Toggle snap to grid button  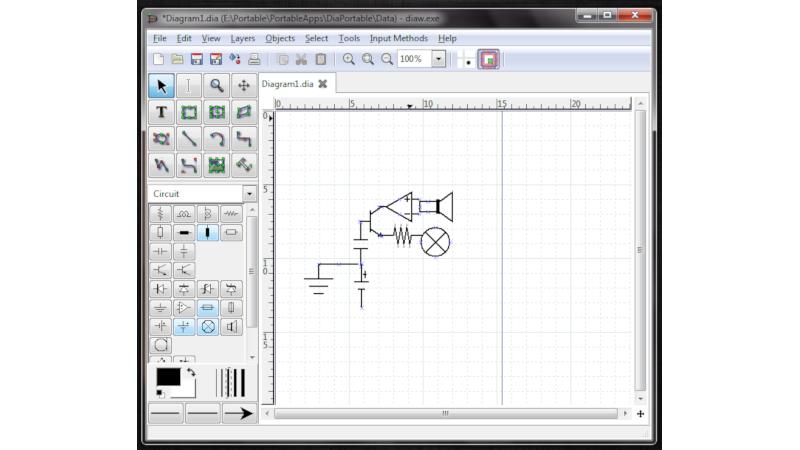465,60
